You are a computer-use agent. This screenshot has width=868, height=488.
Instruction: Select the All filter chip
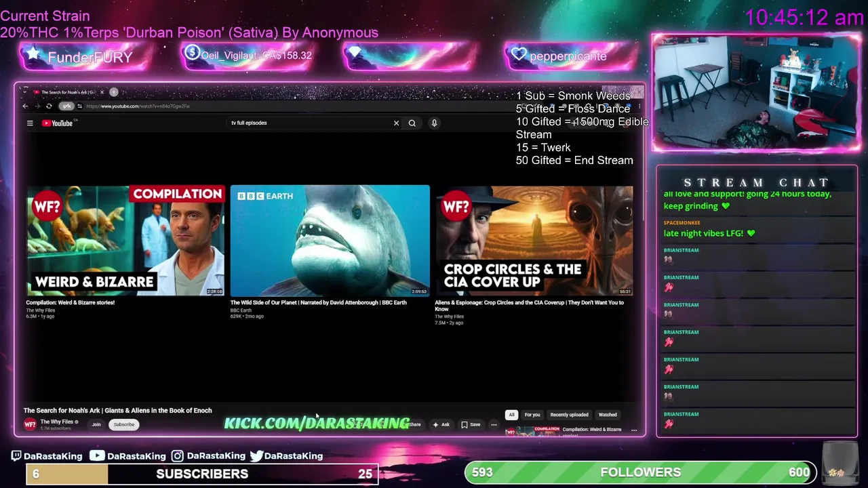point(511,415)
